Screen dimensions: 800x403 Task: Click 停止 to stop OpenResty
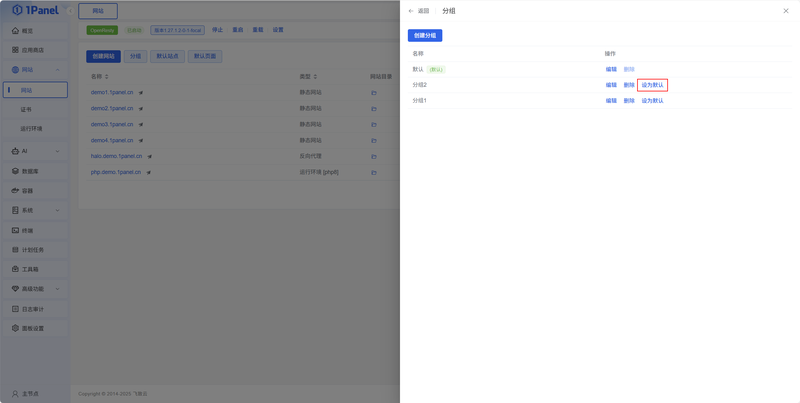218,30
